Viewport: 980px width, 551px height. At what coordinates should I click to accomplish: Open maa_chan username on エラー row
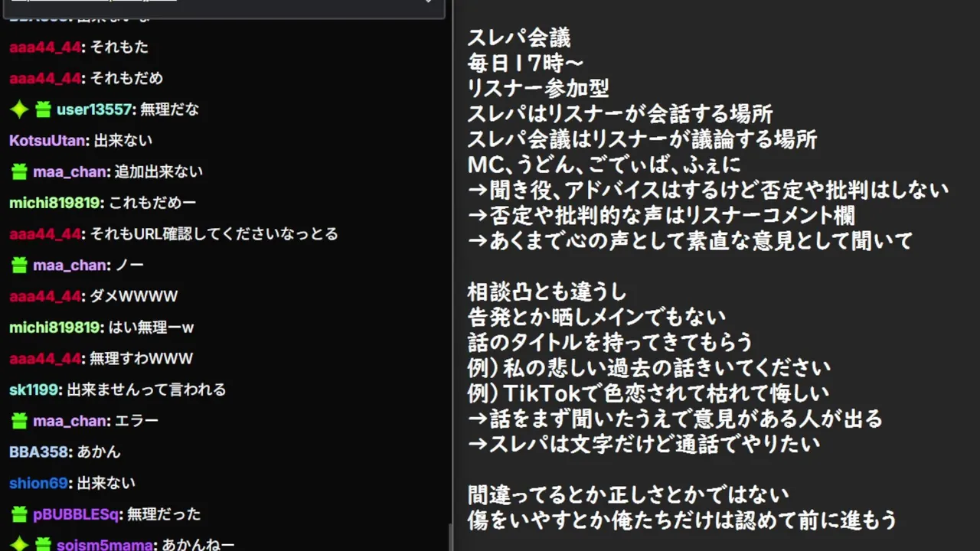pyautogui.click(x=71, y=421)
